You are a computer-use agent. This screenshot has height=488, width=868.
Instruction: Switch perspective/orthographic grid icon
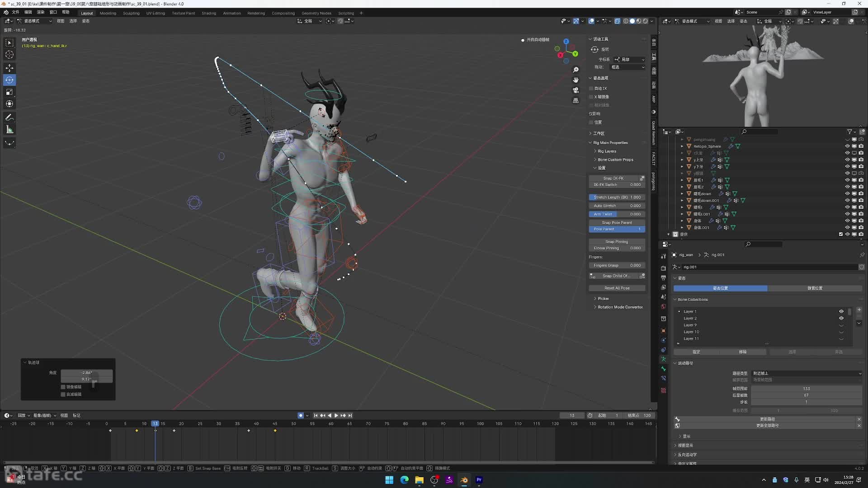[x=576, y=100]
